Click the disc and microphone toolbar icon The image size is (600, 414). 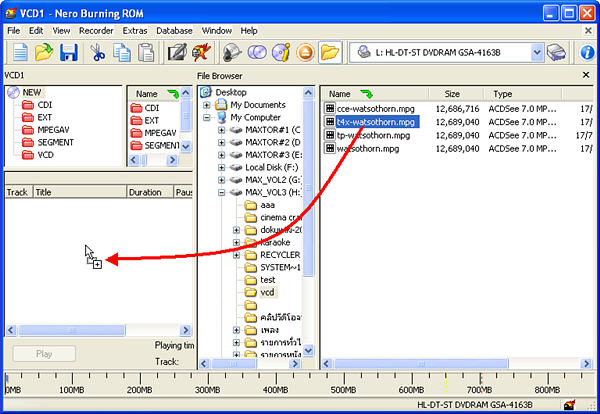pos(232,52)
